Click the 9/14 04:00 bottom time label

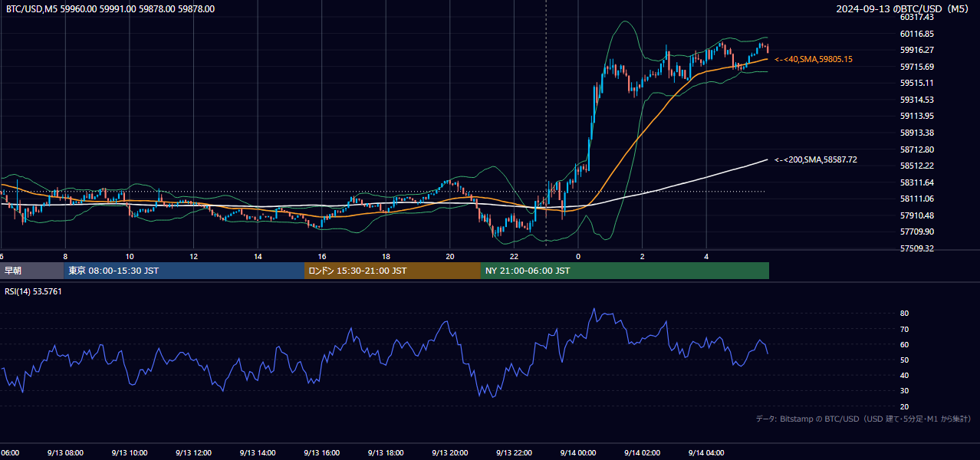[x=706, y=452]
